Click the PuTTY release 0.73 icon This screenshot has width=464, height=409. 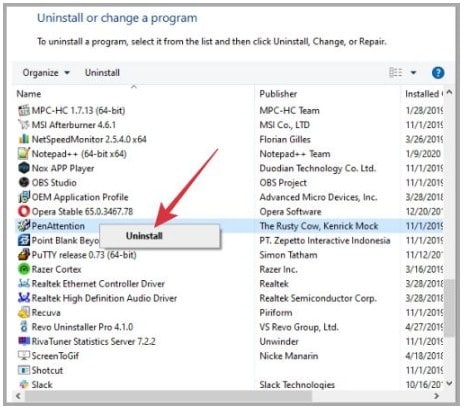coord(24,255)
